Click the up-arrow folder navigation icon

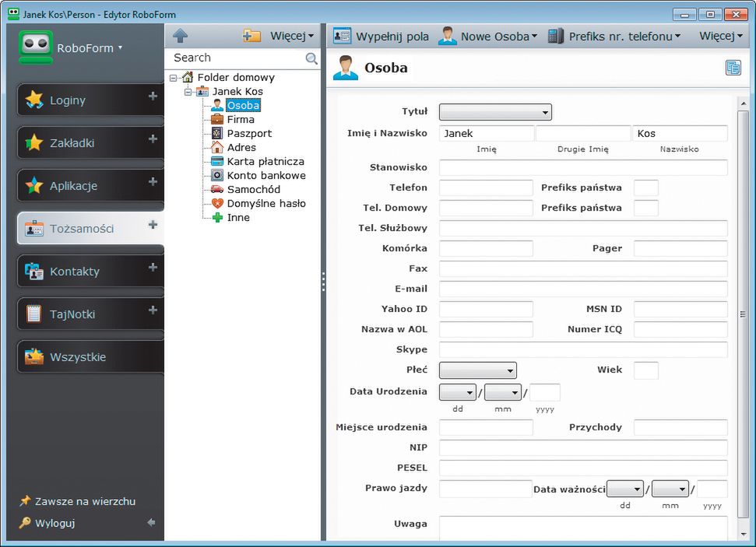coord(181,36)
